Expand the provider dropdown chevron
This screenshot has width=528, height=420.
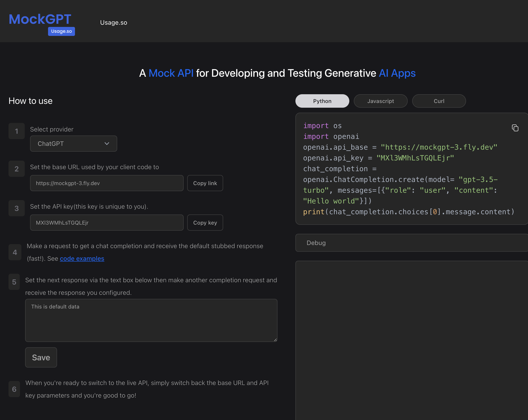(x=107, y=144)
